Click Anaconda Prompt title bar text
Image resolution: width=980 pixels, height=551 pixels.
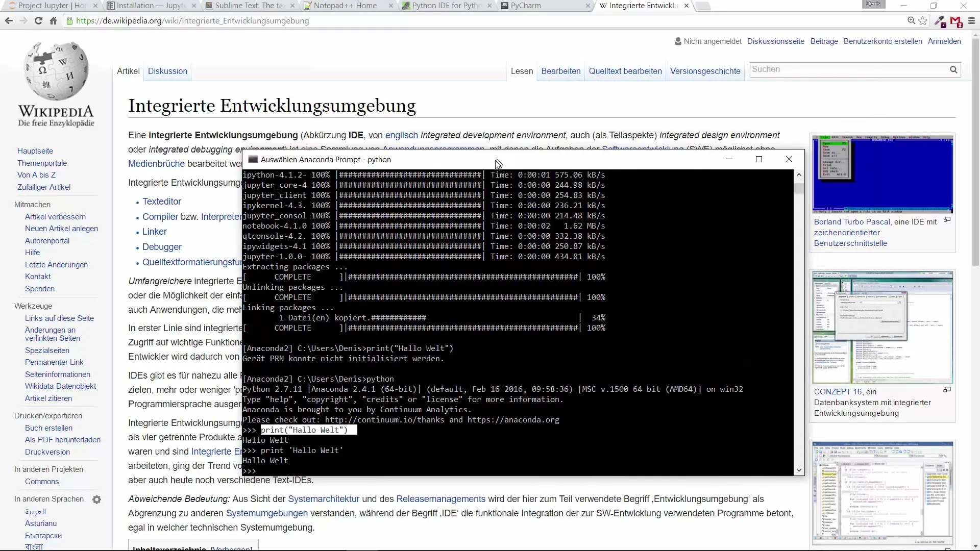tap(326, 160)
